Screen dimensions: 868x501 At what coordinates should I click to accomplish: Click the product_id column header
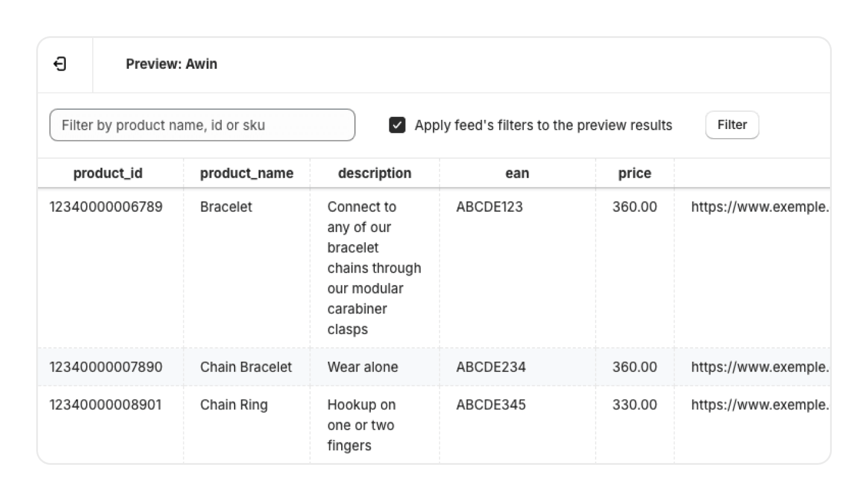click(x=108, y=174)
